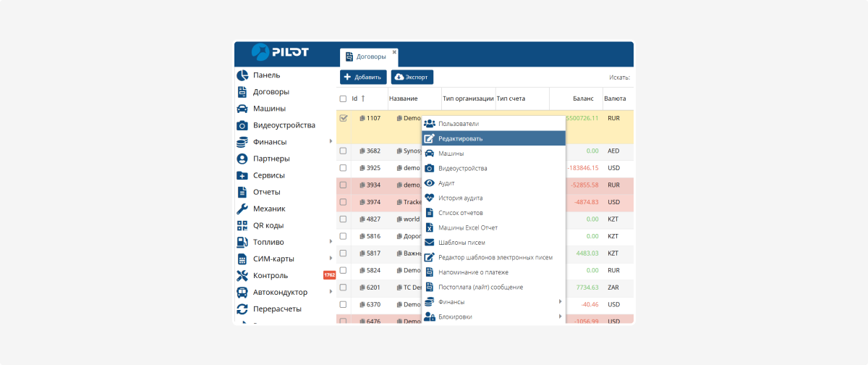This screenshot has height=365, width=868.
Task: Click the Экспорт button
Action: 412,77
